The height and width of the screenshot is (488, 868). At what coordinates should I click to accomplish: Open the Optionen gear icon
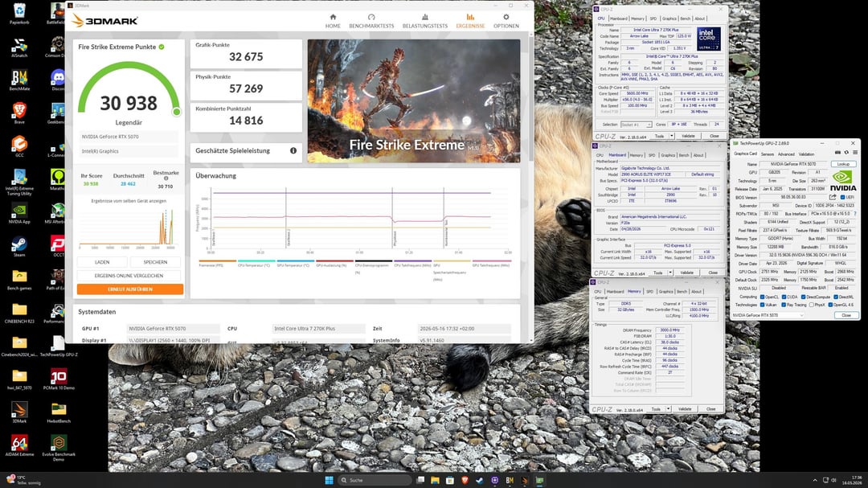tap(506, 17)
